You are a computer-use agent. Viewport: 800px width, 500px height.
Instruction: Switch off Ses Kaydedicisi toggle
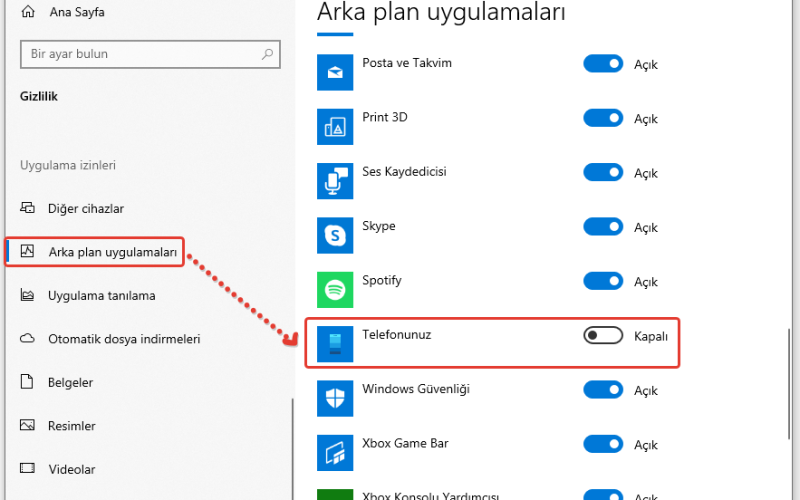coord(603,172)
